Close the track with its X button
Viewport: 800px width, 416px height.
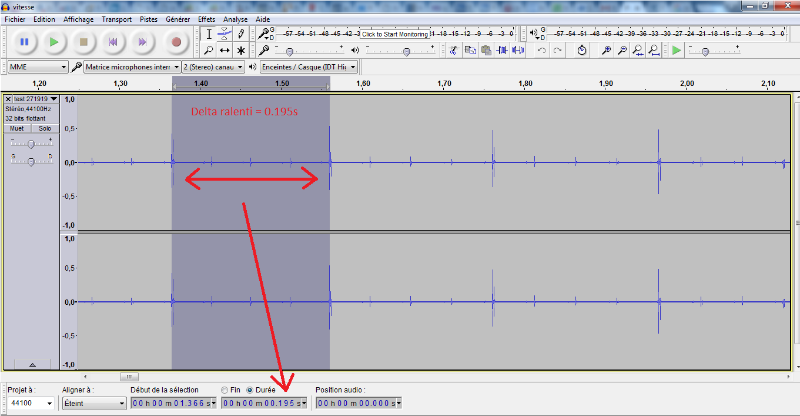pos(8,99)
